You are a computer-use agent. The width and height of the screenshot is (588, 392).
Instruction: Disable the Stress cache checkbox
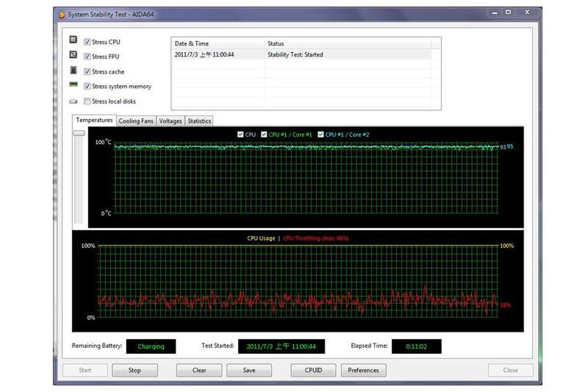(x=87, y=71)
